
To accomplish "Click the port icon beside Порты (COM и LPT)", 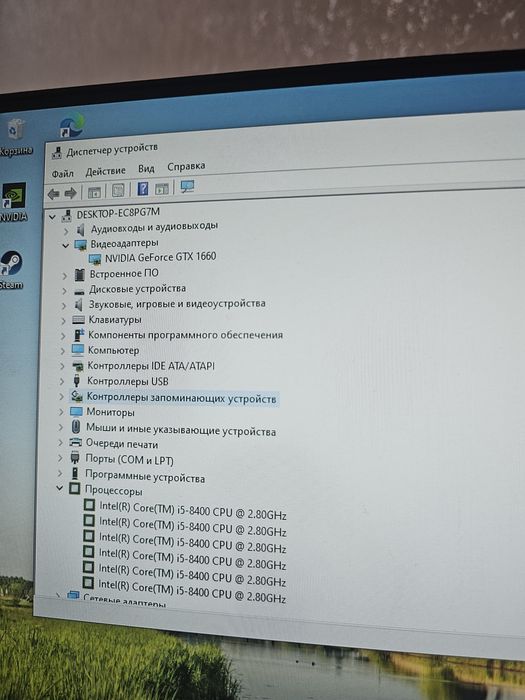I will [75, 457].
